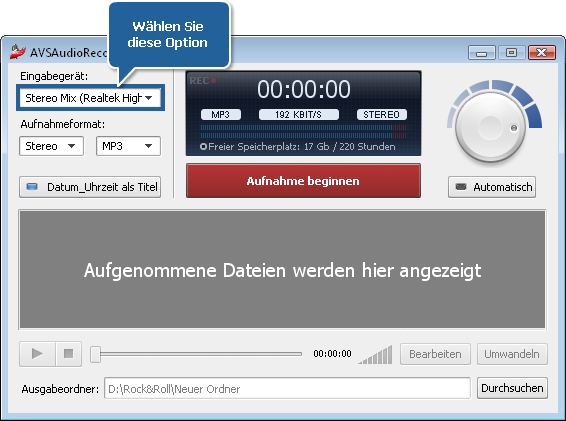Click the 192 KBIT/S badge
566x421 pixels.
[x=299, y=114]
